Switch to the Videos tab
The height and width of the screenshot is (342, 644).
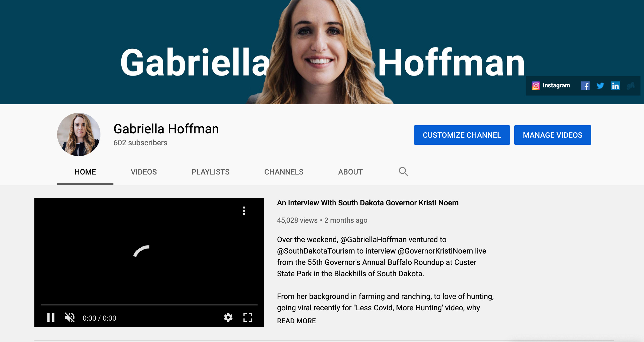tap(144, 172)
